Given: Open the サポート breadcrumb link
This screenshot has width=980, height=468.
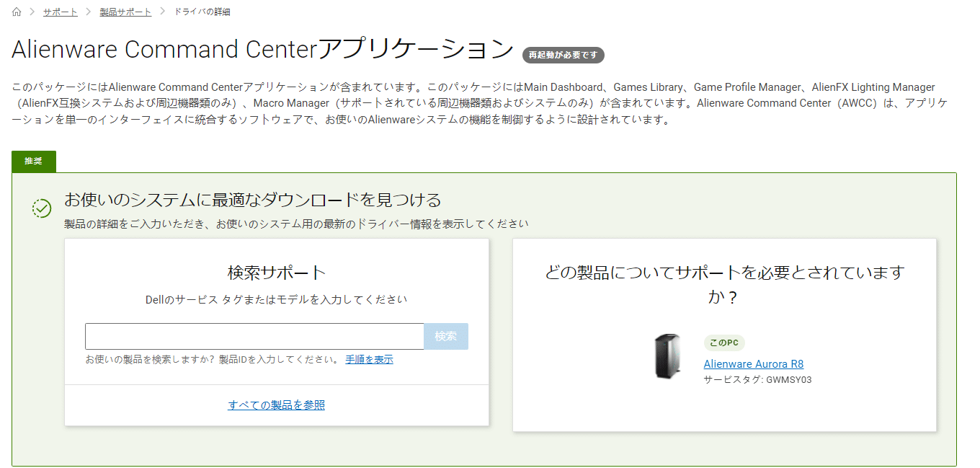Looking at the screenshot, I should [x=61, y=12].
